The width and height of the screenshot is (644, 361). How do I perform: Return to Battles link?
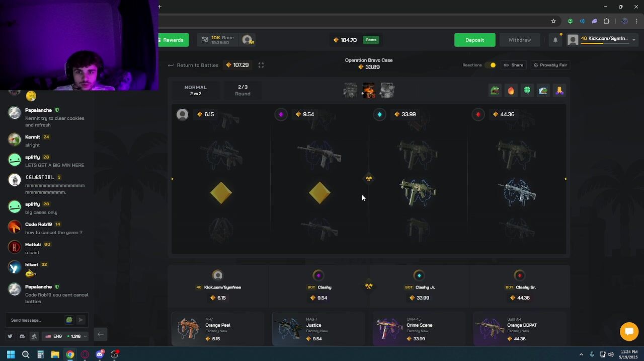(x=193, y=65)
